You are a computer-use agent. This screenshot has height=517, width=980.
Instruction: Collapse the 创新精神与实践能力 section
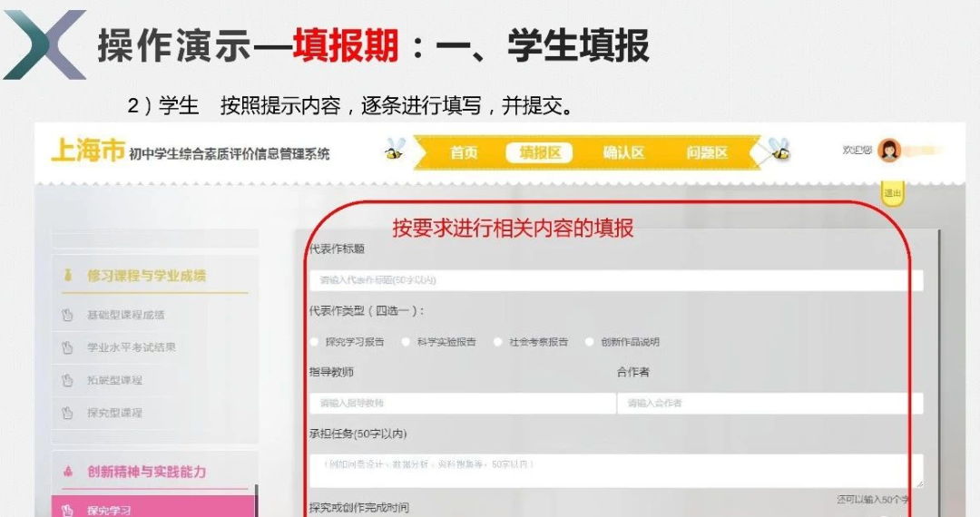coord(147,472)
